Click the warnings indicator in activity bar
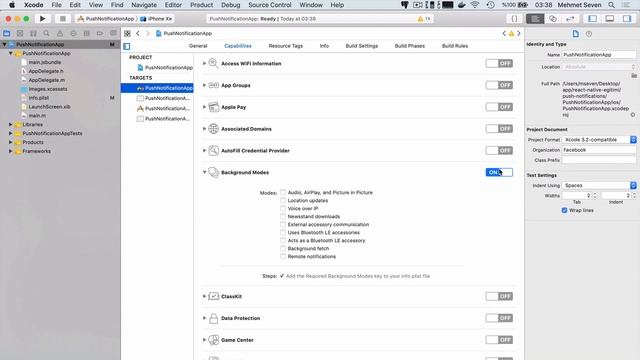The width and height of the screenshot is (640, 360). (424, 19)
